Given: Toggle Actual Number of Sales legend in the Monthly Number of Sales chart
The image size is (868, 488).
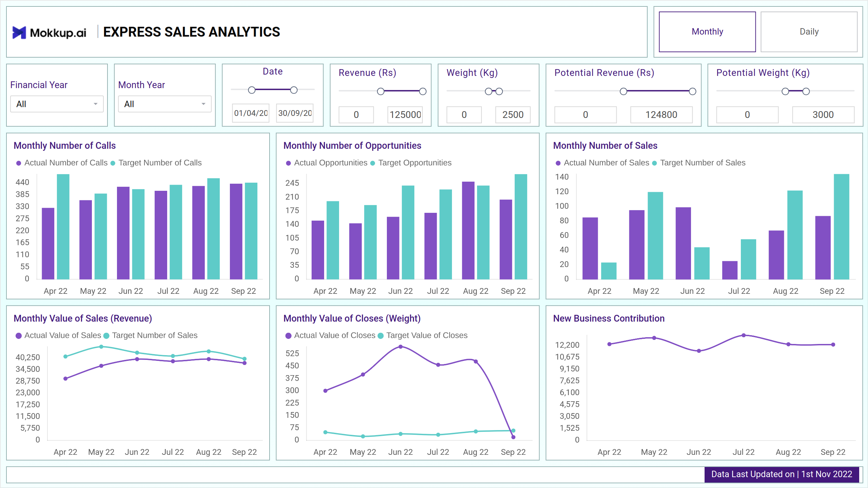Looking at the screenshot, I should (603, 163).
